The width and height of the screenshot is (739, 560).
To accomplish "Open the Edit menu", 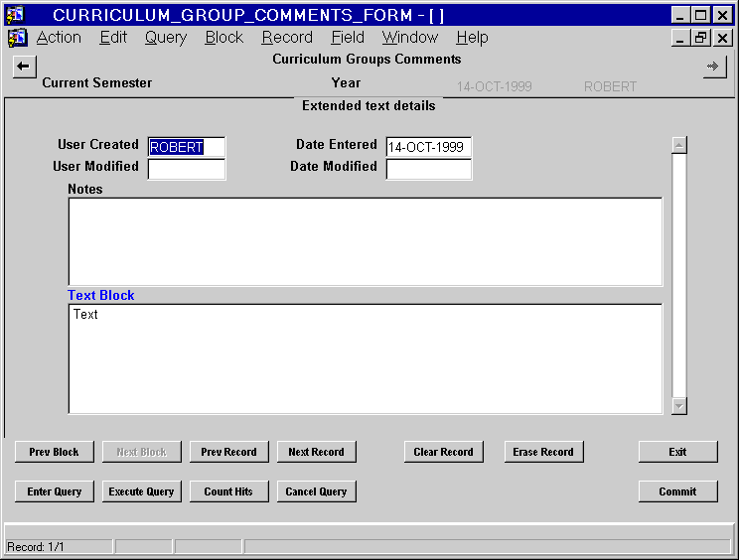I will pos(113,37).
